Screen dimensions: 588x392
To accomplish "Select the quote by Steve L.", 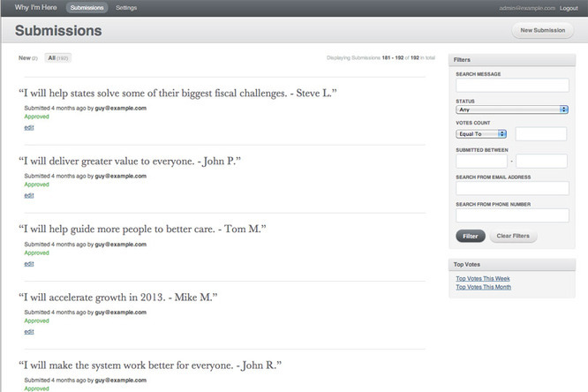I will pyautogui.click(x=177, y=93).
